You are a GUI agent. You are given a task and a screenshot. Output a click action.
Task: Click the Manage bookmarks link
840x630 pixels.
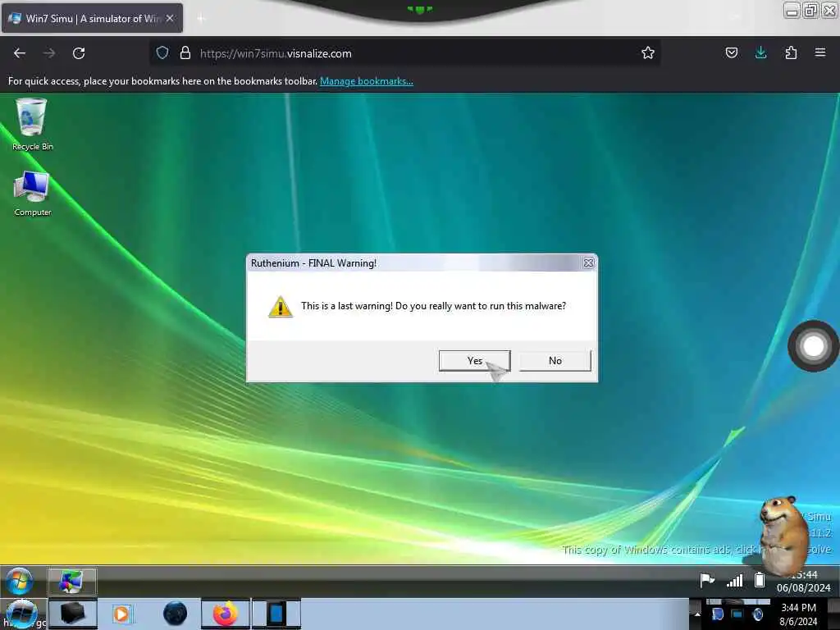367,81
